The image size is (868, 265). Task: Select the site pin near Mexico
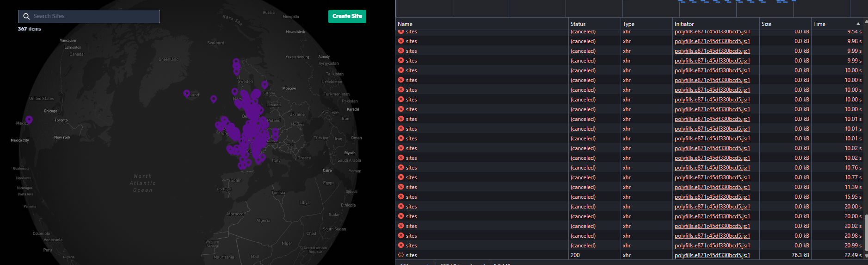click(x=29, y=120)
